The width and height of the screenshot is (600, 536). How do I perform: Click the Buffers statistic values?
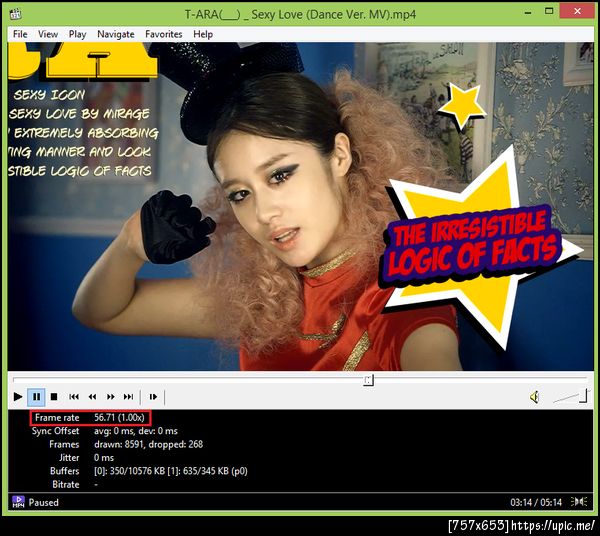pyautogui.click(x=171, y=471)
